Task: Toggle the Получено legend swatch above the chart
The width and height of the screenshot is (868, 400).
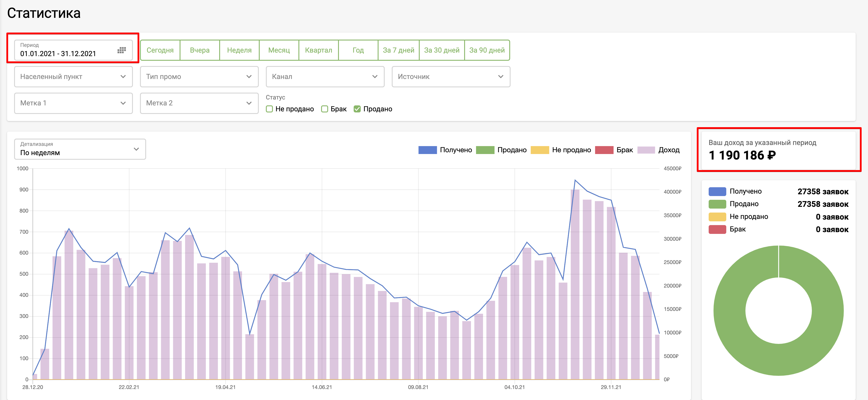Action: click(427, 150)
